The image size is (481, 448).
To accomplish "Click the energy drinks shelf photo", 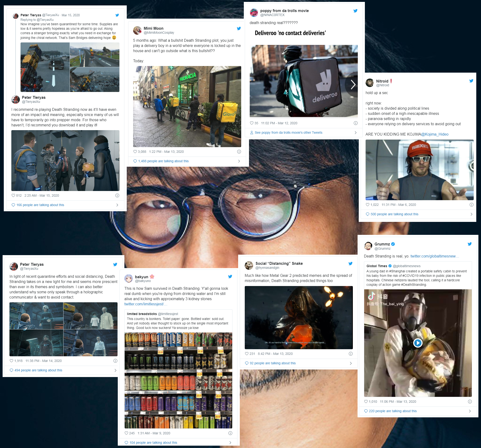I will click(178, 380).
